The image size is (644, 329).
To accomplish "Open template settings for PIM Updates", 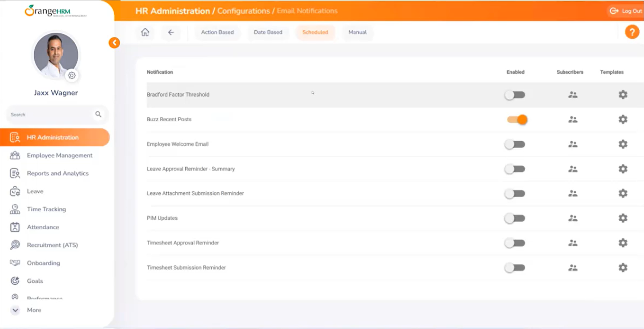I will (x=623, y=218).
